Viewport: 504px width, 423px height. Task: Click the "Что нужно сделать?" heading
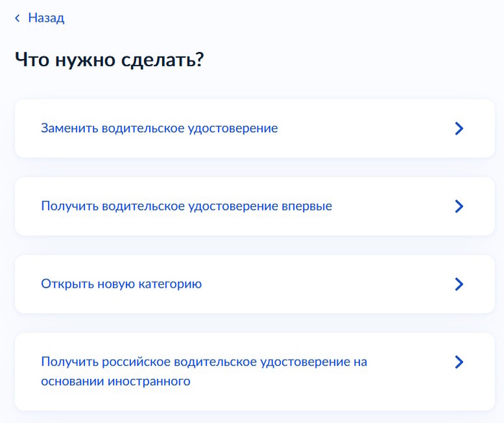[109, 60]
